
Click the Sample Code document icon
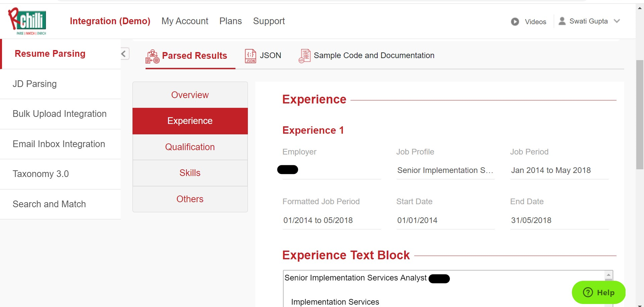pos(305,56)
